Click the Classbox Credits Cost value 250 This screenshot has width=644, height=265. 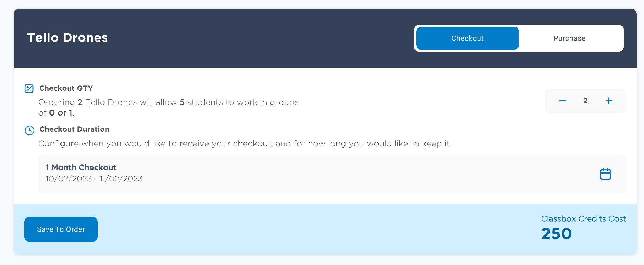pos(556,233)
